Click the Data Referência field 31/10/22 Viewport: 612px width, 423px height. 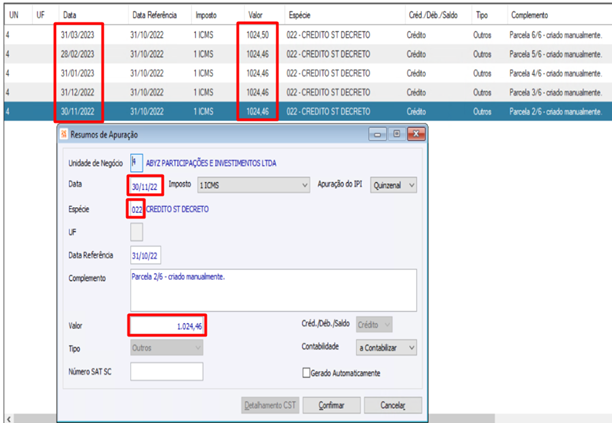(x=145, y=255)
